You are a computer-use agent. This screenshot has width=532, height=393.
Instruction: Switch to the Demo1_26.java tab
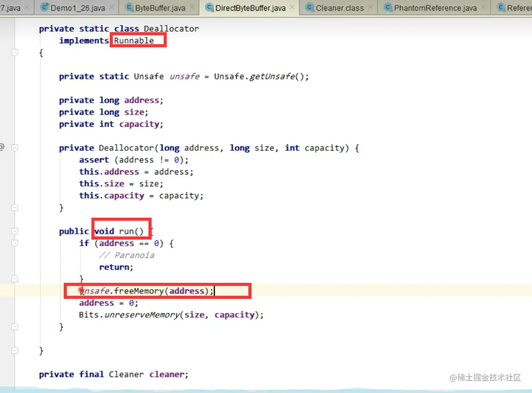[x=78, y=8]
